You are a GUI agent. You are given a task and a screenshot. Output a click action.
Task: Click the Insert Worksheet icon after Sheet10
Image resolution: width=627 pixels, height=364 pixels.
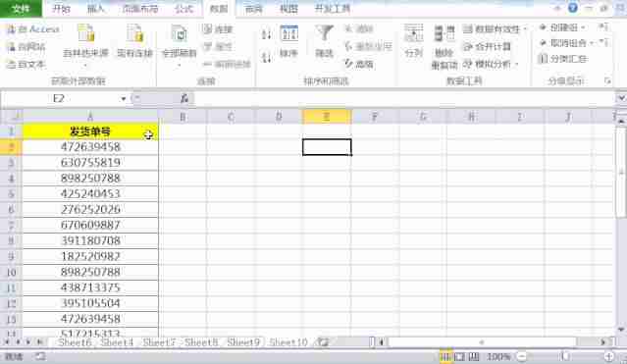[323, 342]
